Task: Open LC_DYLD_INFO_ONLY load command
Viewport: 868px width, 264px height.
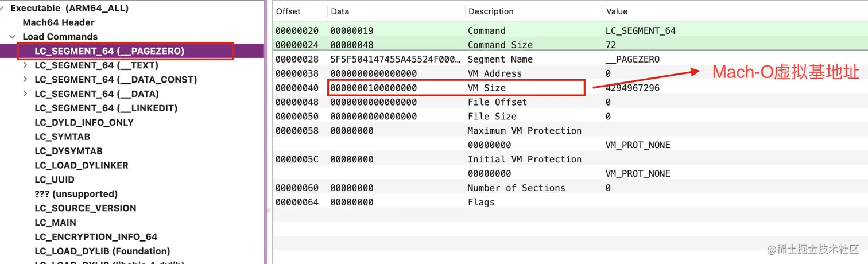Action: 84,123
